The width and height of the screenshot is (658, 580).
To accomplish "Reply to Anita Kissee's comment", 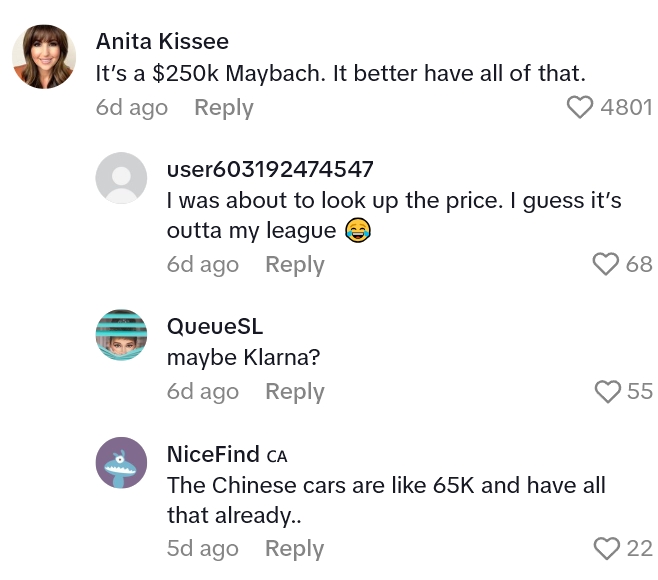I will [223, 107].
